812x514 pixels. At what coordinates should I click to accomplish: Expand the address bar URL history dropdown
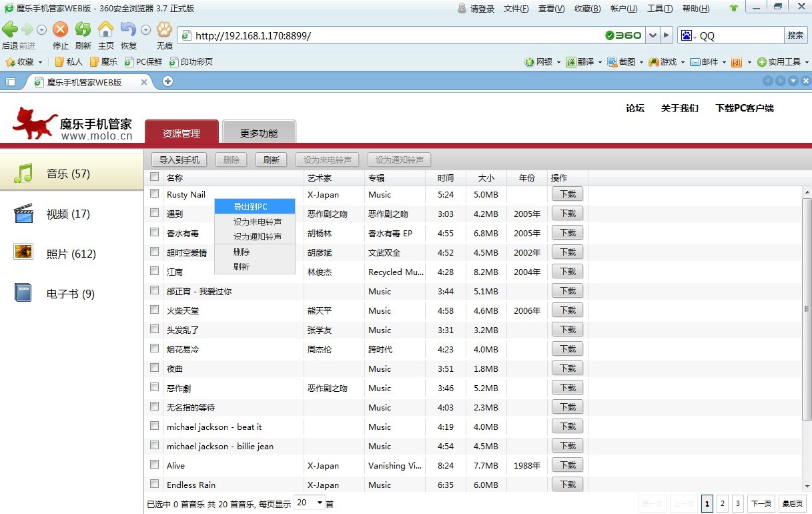[x=653, y=35]
